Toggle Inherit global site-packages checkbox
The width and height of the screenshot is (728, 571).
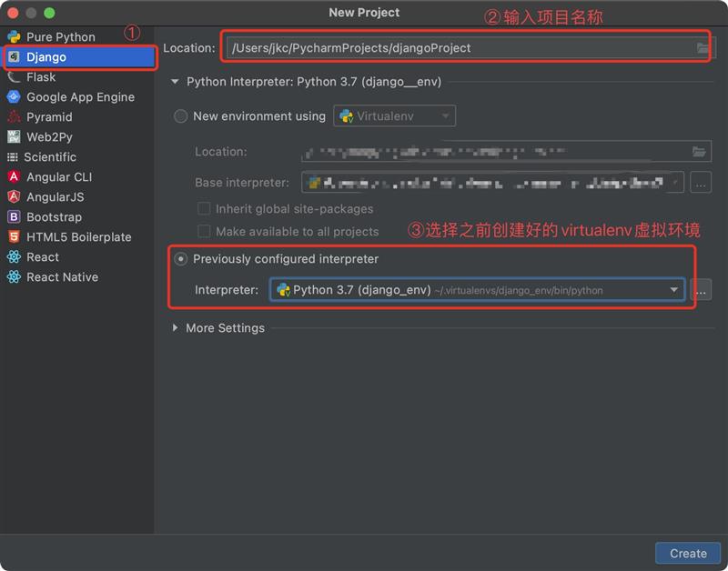(204, 209)
